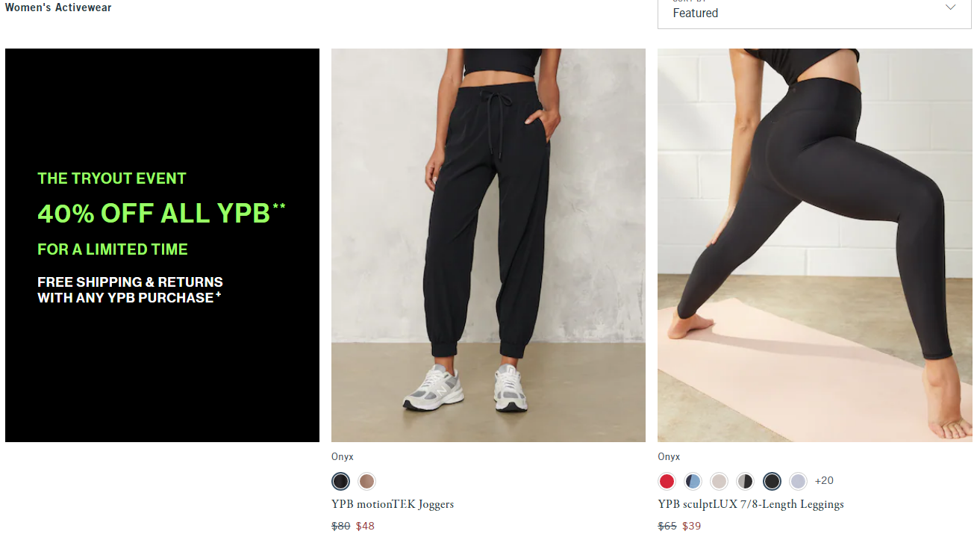Select the pale lavender leggings swatch
980x534 pixels.
[798, 481]
